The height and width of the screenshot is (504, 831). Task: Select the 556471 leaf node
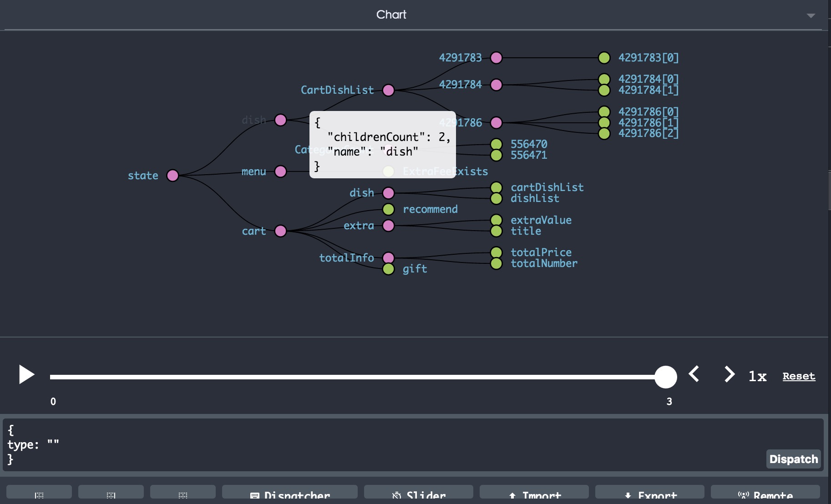point(497,155)
